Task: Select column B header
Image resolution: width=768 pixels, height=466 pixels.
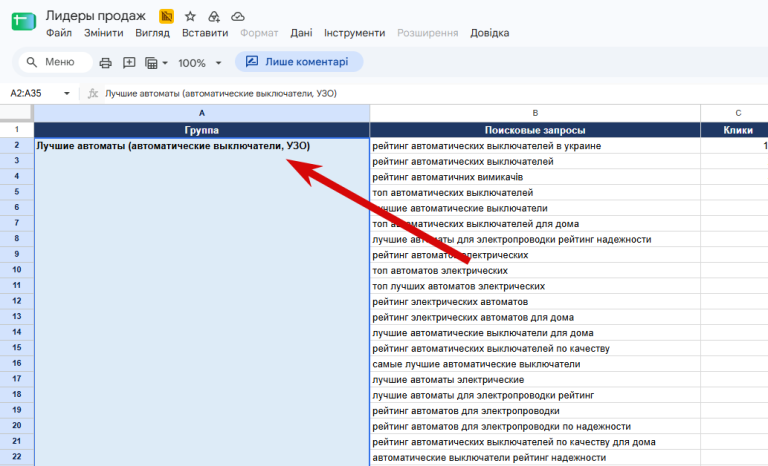Action: pyautogui.click(x=535, y=113)
